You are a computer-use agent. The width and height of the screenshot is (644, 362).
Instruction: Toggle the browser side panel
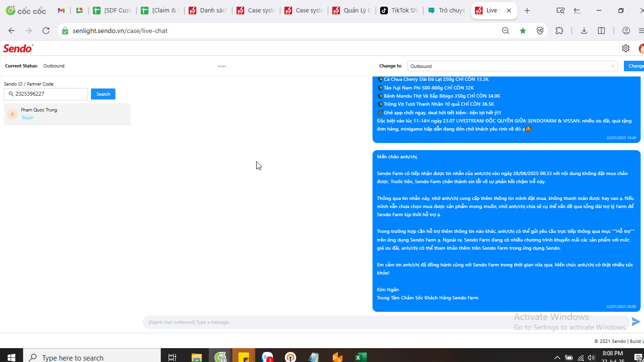(x=601, y=31)
